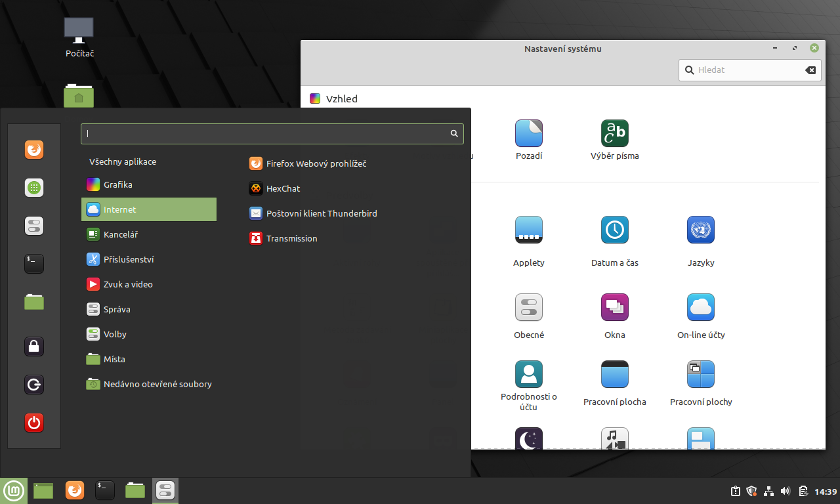Open the Applety settings icon

coord(529,230)
